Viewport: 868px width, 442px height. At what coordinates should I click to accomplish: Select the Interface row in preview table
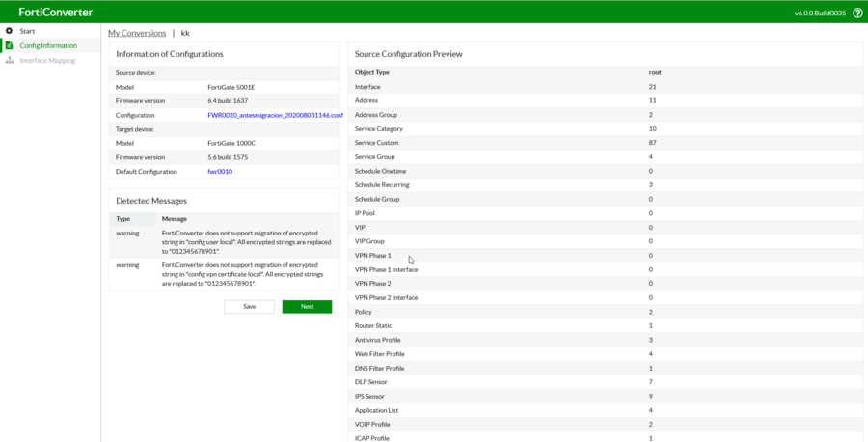(x=367, y=87)
